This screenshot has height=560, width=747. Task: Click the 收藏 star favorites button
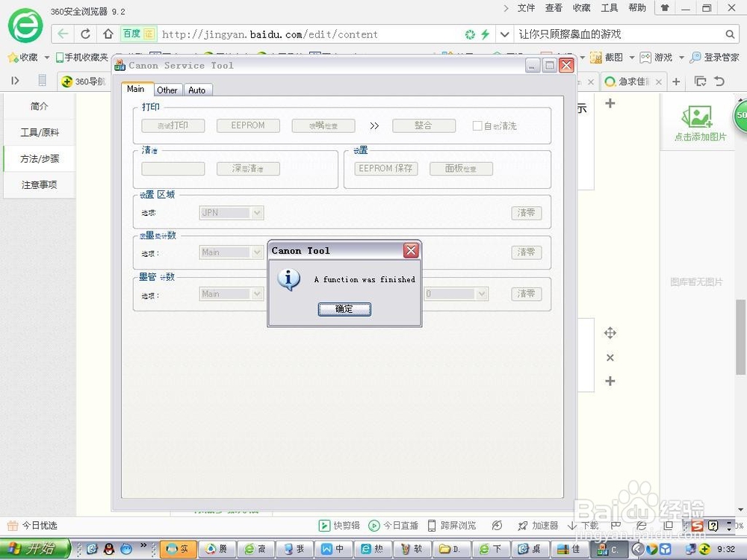(x=22, y=57)
